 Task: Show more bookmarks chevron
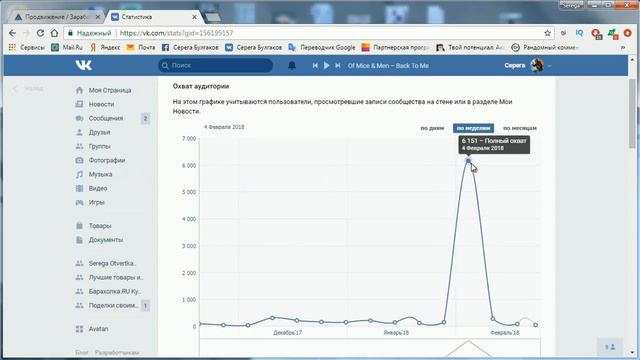tap(623, 47)
